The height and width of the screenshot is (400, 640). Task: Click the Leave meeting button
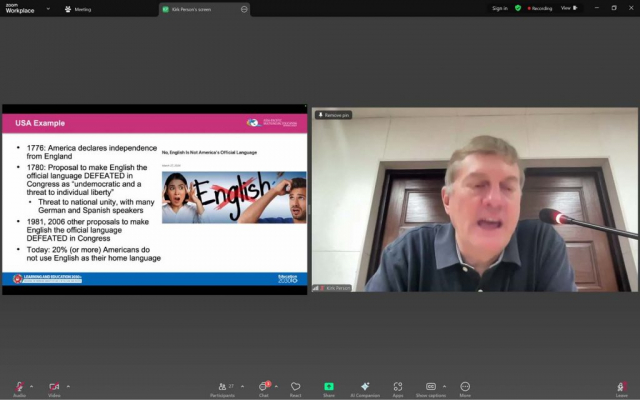click(622, 386)
